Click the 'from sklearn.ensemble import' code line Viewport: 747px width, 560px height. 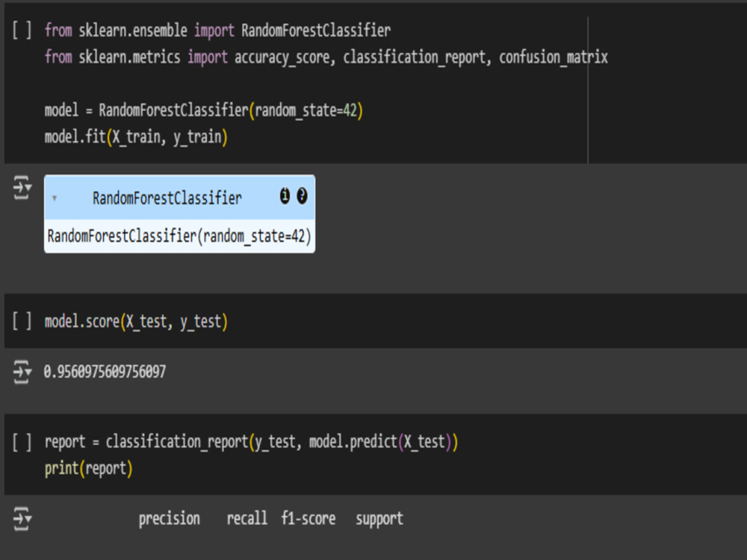coord(217,31)
